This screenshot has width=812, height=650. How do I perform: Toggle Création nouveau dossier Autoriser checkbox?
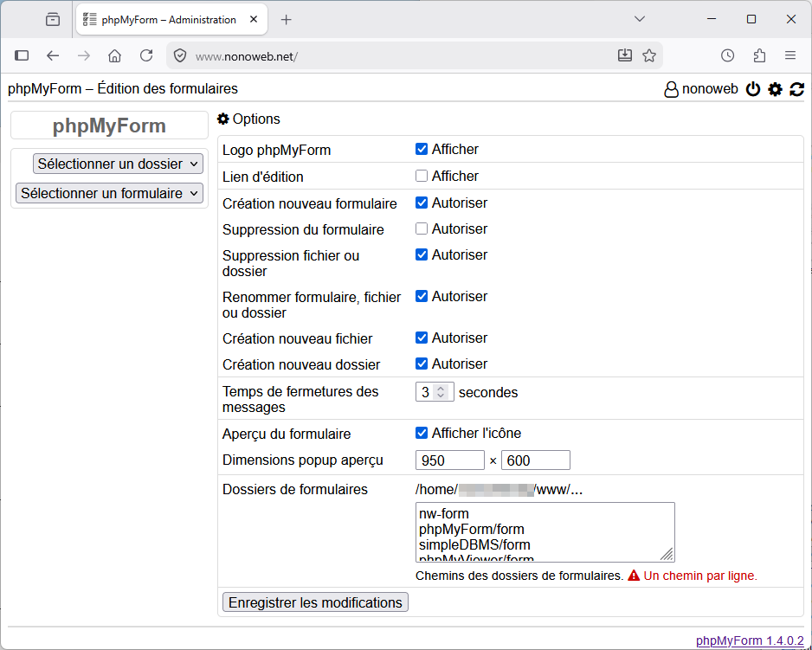[x=422, y=364]
